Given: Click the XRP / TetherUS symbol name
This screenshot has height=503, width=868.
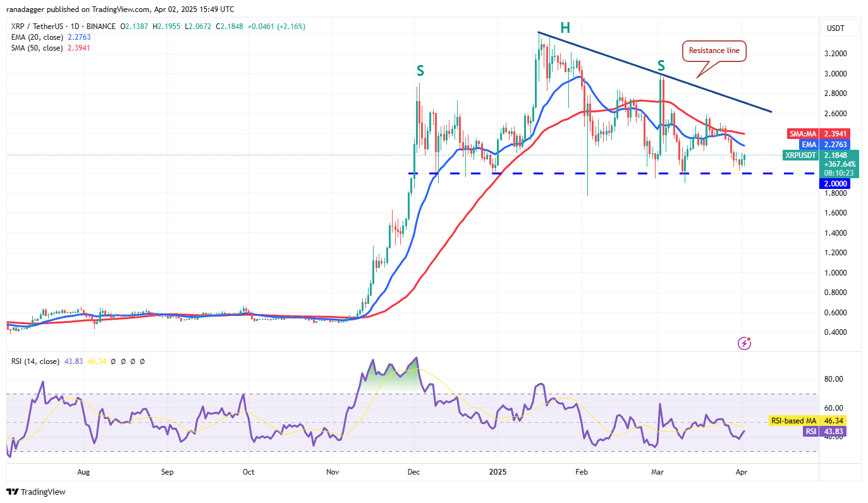Looking at the screenshot, I should [x=38, y=26].
